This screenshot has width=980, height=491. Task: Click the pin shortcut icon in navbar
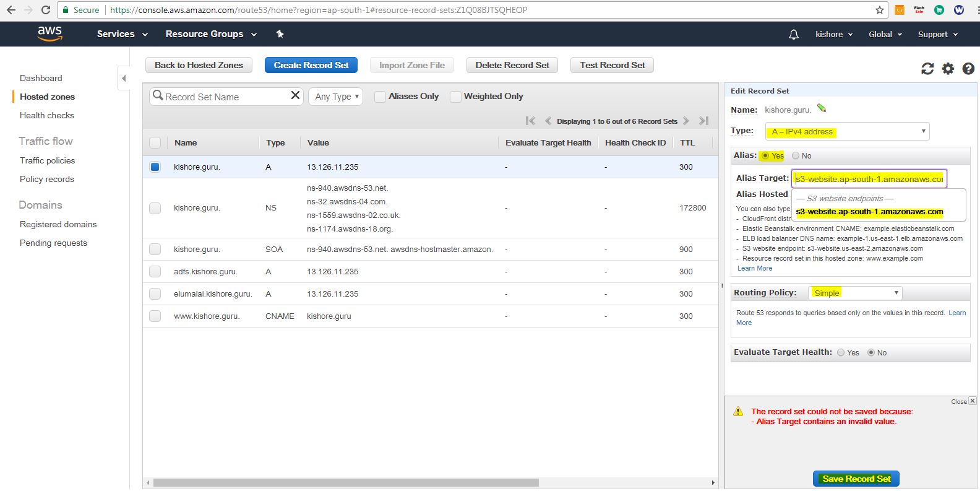click(280, 34)
